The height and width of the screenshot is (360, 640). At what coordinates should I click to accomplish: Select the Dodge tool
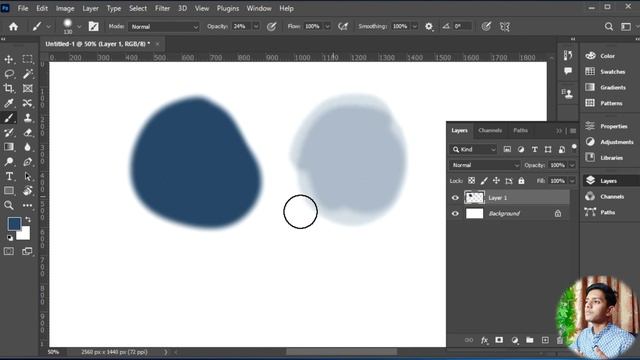9,162
